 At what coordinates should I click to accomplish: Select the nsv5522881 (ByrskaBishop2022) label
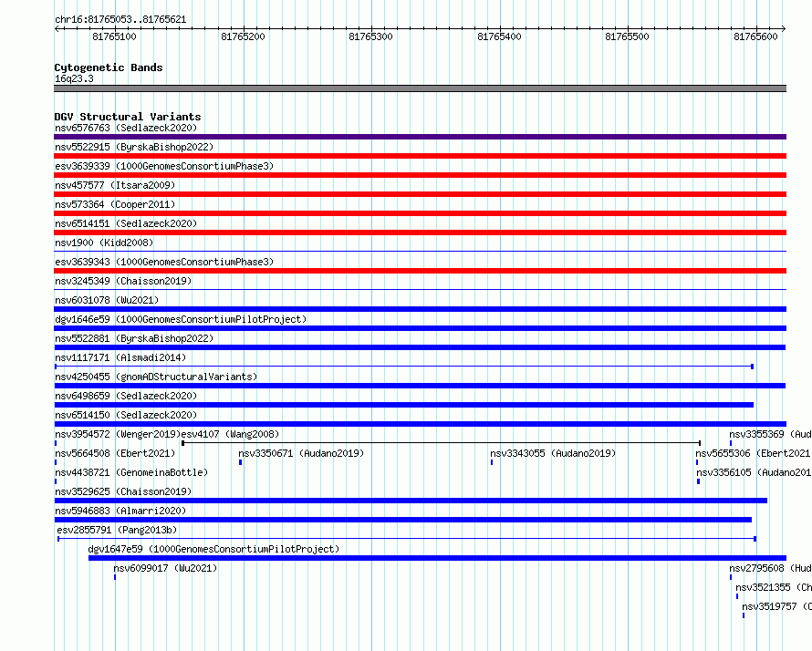click(134, 338)
